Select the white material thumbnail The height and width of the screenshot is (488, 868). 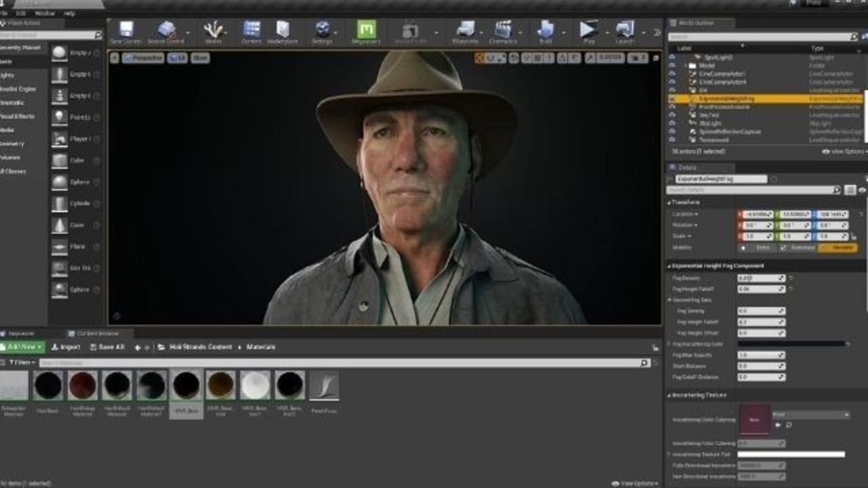pos(255,386)
